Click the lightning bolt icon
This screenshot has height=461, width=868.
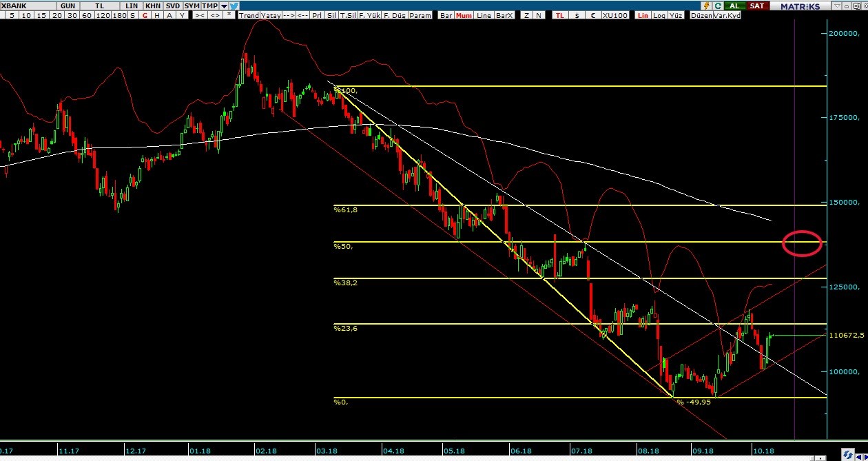click(x=706, y=6)
